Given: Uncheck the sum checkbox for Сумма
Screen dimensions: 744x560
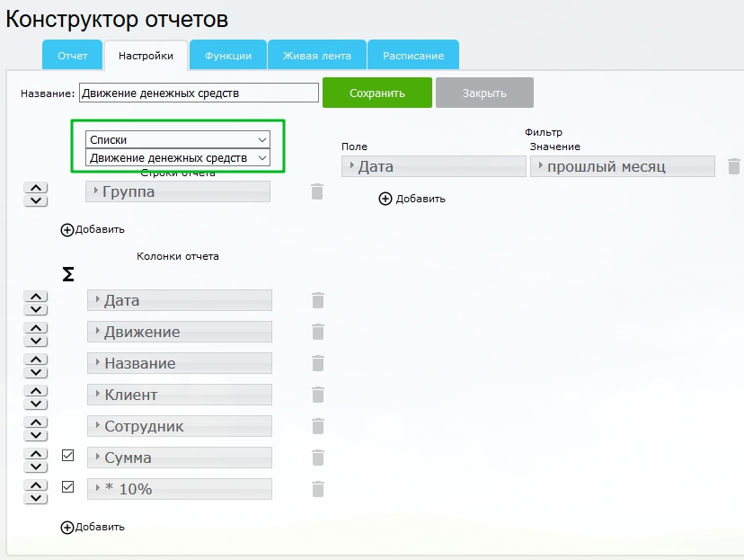Looking at the screenshot, I should (67, 456).
